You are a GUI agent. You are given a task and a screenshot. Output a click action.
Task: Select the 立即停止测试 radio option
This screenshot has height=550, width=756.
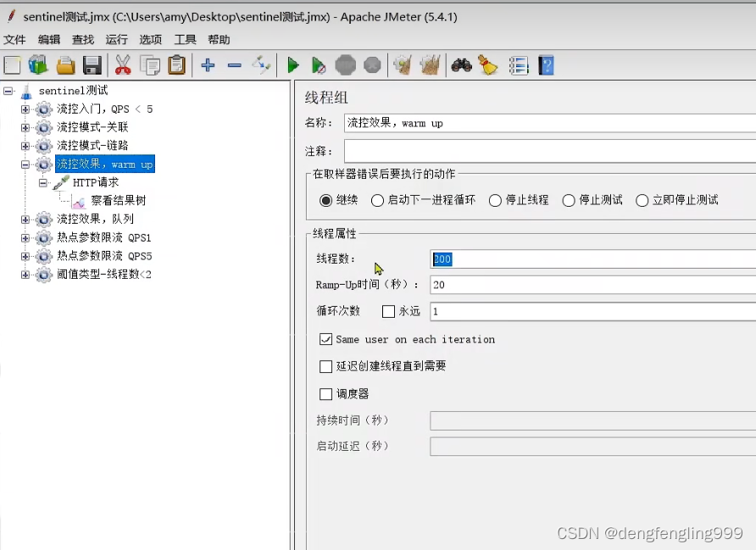pyautogui.click(x=642, y=200)
